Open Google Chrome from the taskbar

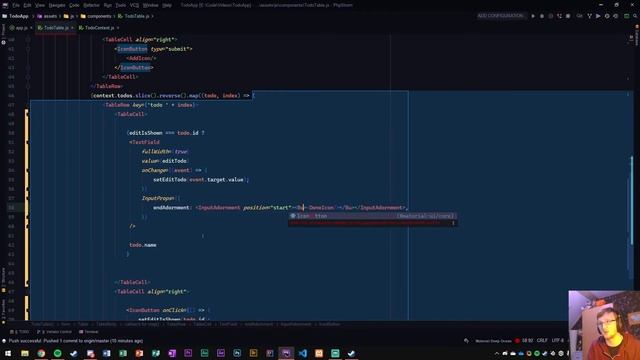(41, 353)
